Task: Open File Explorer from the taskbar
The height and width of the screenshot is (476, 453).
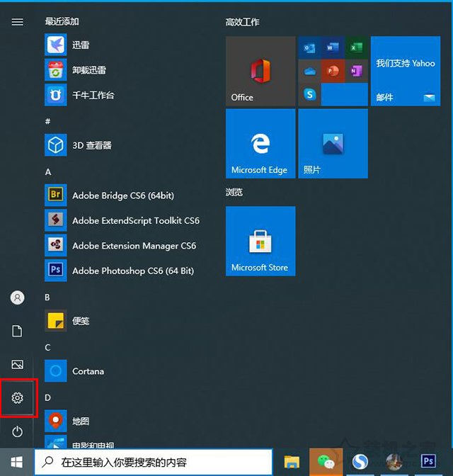Action: coord(292,463)
